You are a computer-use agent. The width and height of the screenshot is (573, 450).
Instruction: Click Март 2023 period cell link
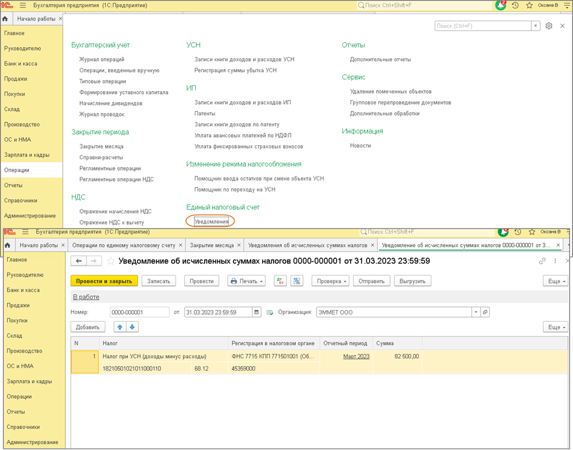356,356
